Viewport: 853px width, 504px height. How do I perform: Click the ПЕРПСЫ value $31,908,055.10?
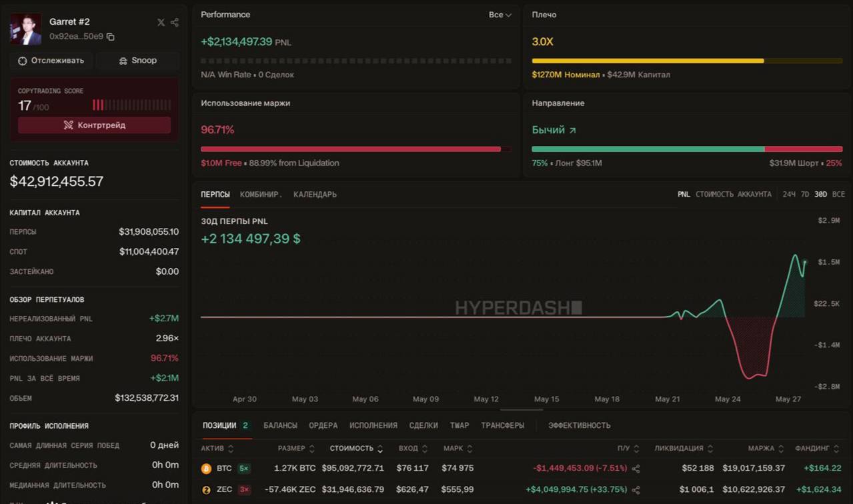pyautogui.click(x=149, y=232)
